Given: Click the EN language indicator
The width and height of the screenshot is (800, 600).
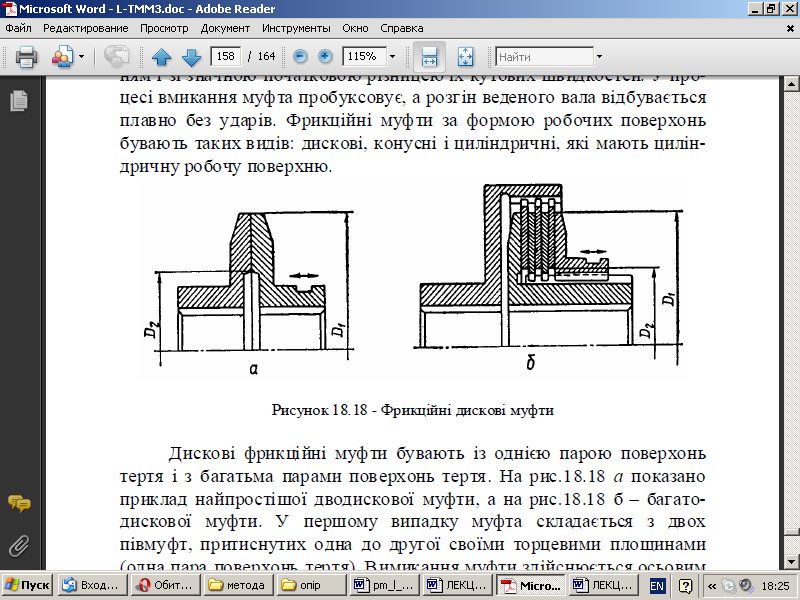Looking at the screenshot, I should click(x=657, y=585).
